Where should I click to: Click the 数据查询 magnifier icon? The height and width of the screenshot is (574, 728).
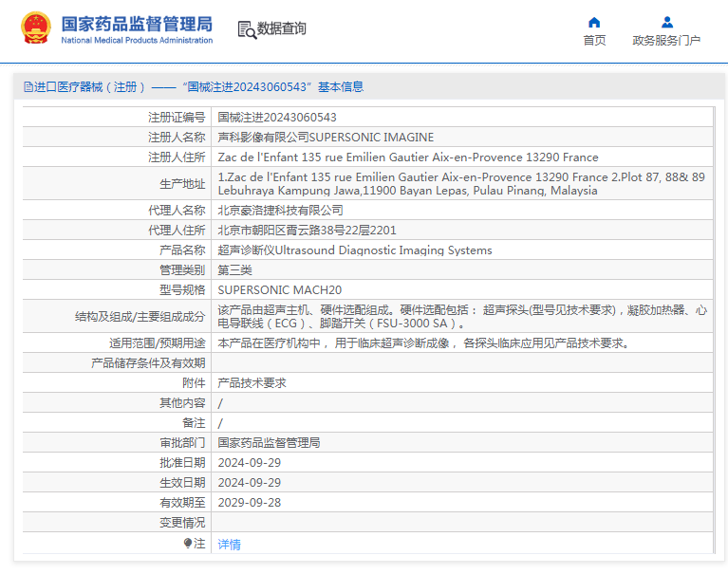(247, 28)
